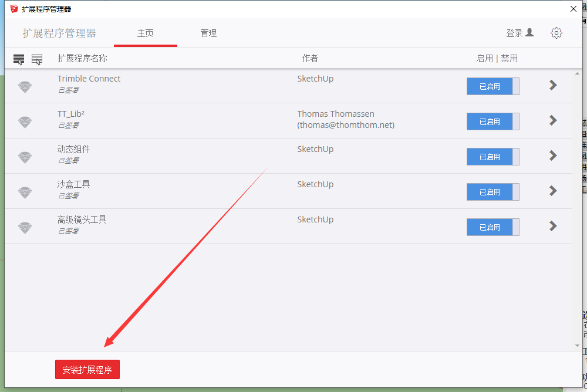Expand Trimble Connect details chevron
Image resolution: width=587 pixels, height=392 pixels.
[x=553, y=85]
